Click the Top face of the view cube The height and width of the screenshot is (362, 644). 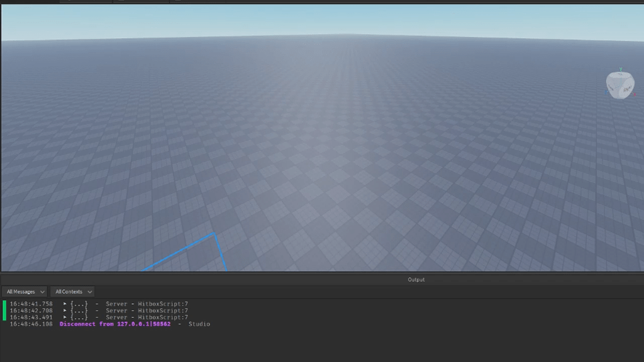pyautogui.click(x=620, y=75)
